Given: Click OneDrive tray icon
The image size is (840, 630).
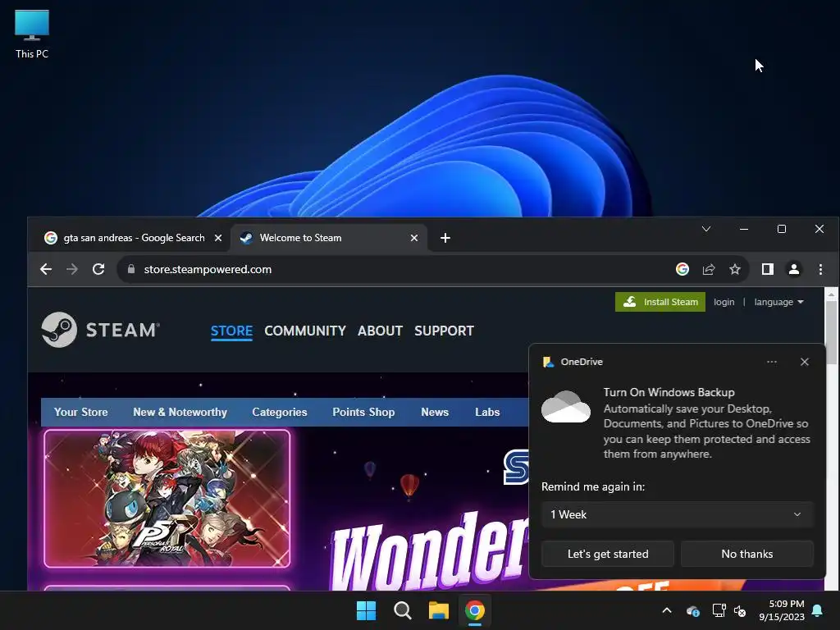Looking at the screenshot, I should [692, 610].
